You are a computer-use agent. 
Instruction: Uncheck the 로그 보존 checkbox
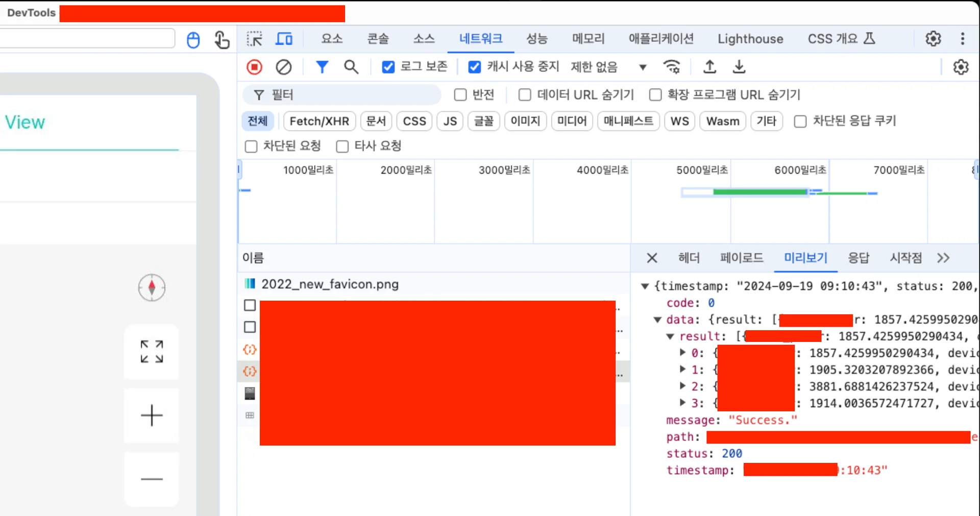(x=388, y=67)
